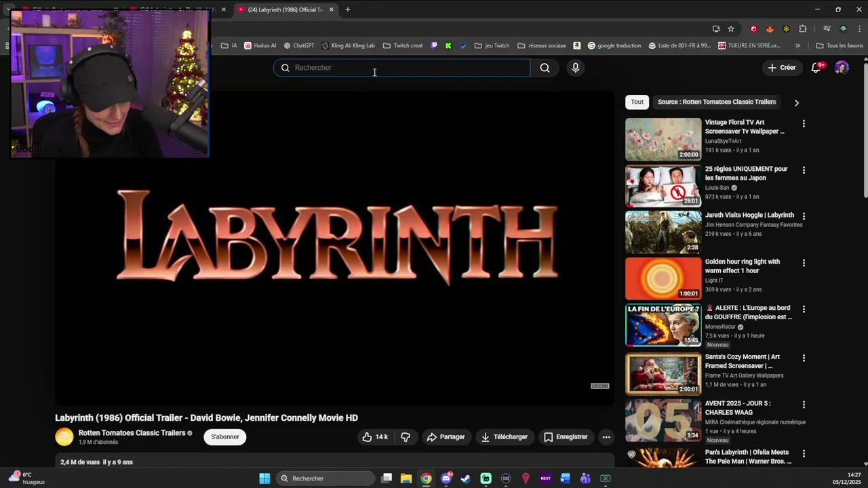
Task: Open the Amazon bookmark icon
Action: [x=576, y=45]
